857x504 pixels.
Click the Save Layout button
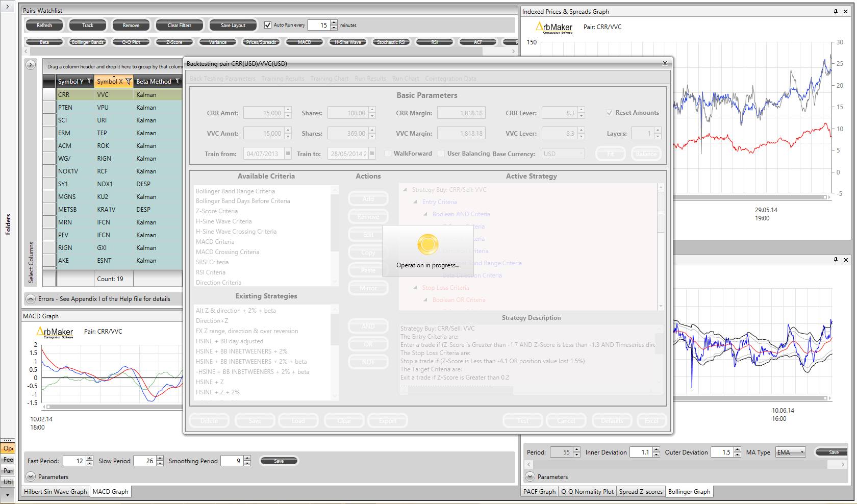(x=233, y=25)
